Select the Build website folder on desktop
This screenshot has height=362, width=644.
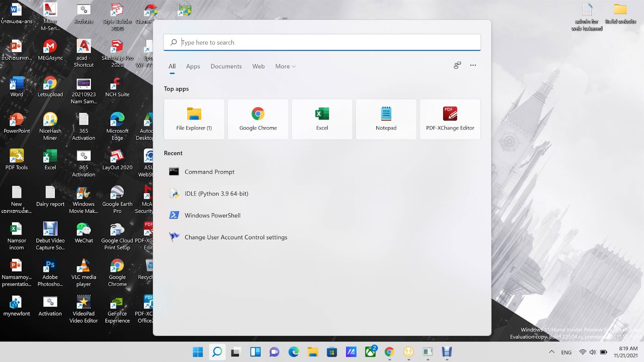pos(620,14)
